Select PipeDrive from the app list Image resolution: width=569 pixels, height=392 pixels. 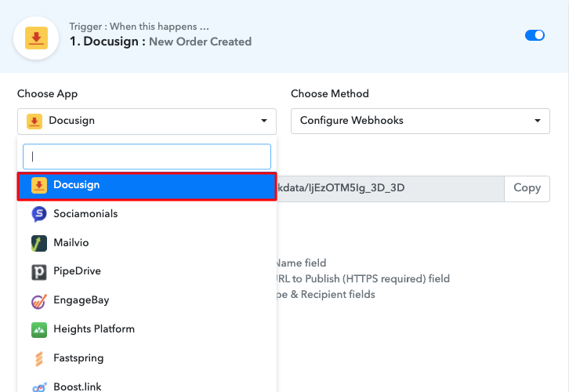pyautogui.click(x=147, y=271)
